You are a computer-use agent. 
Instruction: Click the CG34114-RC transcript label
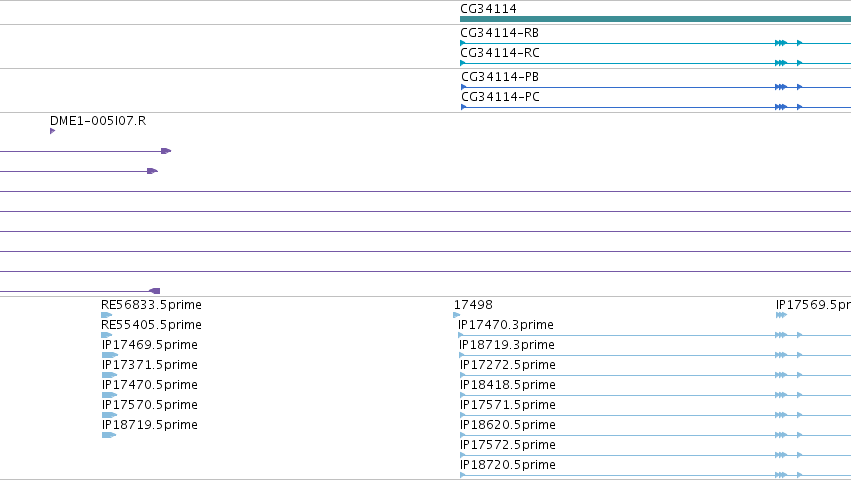point(500,53)
